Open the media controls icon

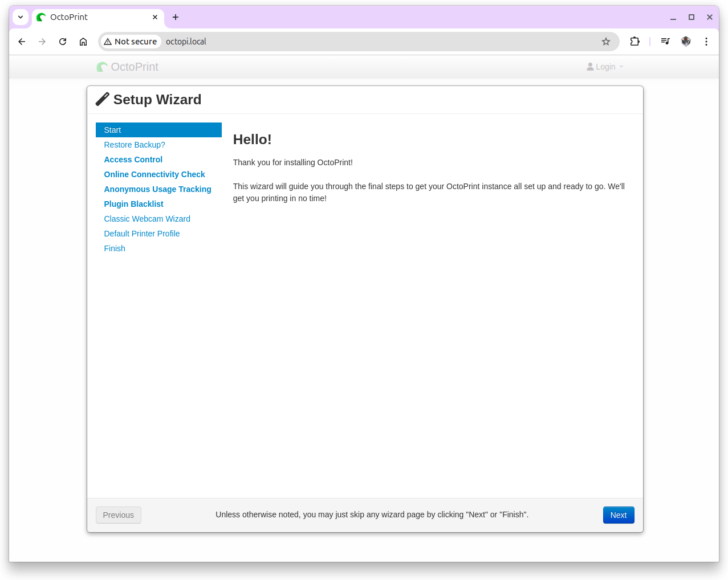click(x=665, y=42)
